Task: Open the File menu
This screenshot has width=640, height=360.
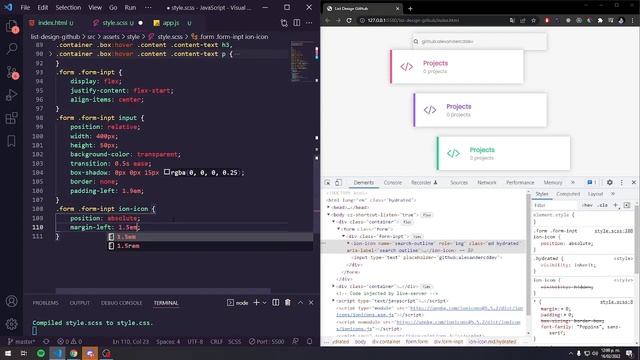Action: pyautogui.click(x=25, y=7)
